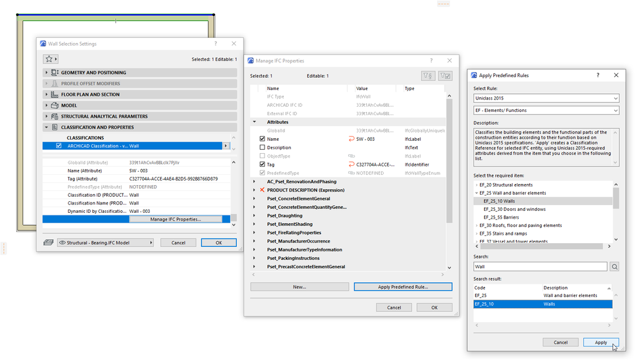Viewport: 643px width, 364px height.
Task: Click Cancel in Apply Predefined Rules
Action: tap(561, 342)
